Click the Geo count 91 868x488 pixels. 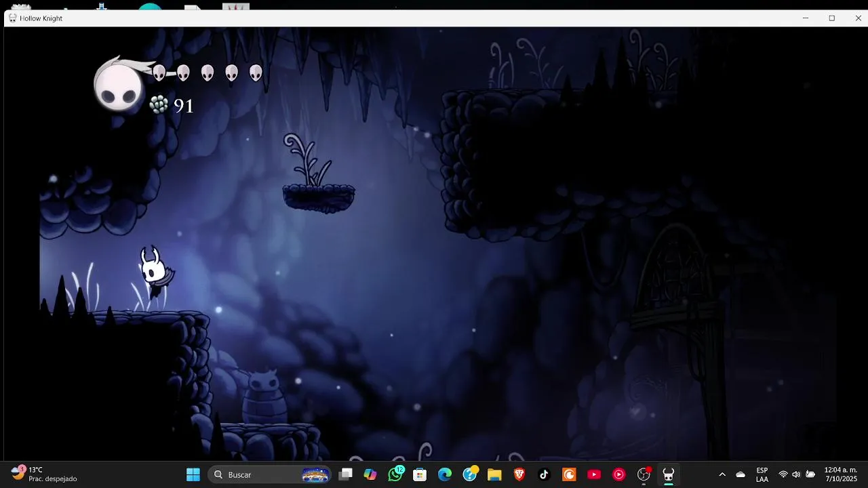tap(184, 106)
